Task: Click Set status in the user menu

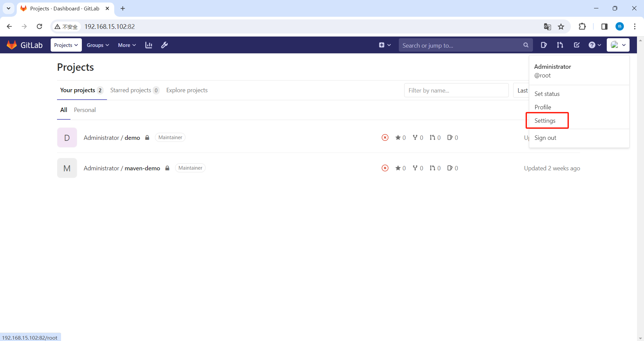Action: pos(547,94)
